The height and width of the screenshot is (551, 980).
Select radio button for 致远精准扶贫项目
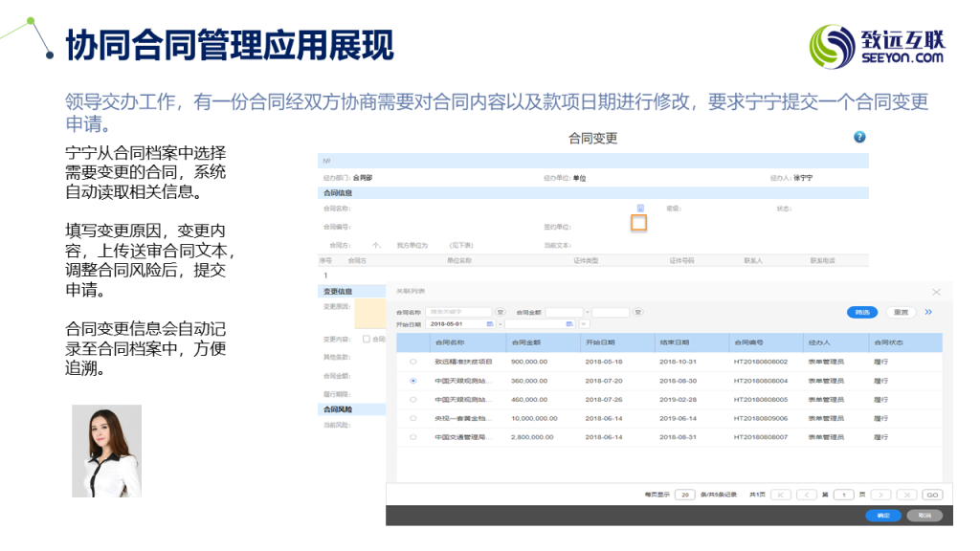click(413, 362)
